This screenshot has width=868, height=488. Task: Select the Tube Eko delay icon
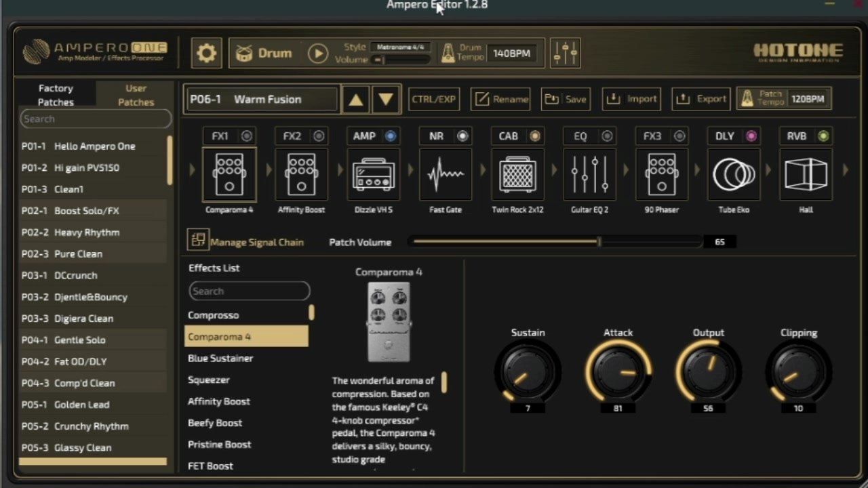coord(734,176)
